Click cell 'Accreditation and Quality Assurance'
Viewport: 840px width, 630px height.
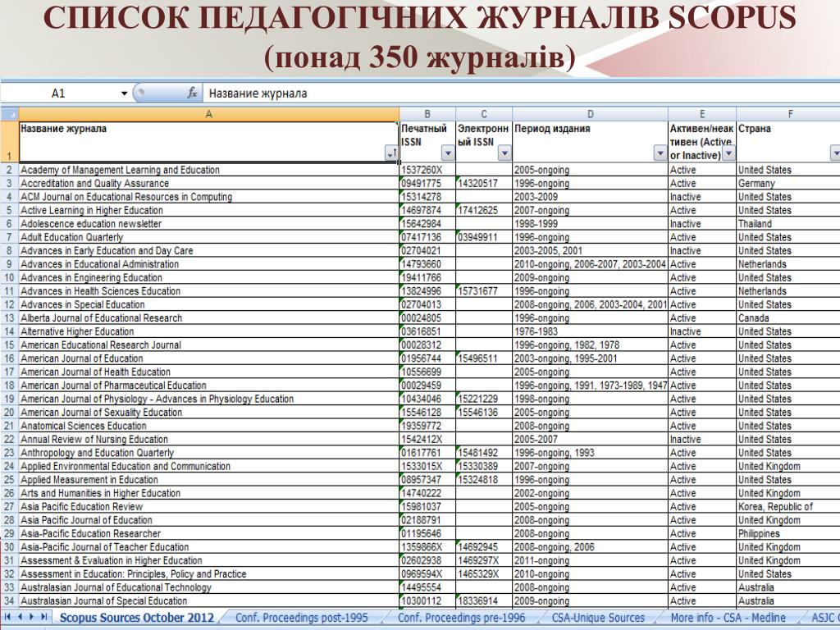click(x=209, y=183)
